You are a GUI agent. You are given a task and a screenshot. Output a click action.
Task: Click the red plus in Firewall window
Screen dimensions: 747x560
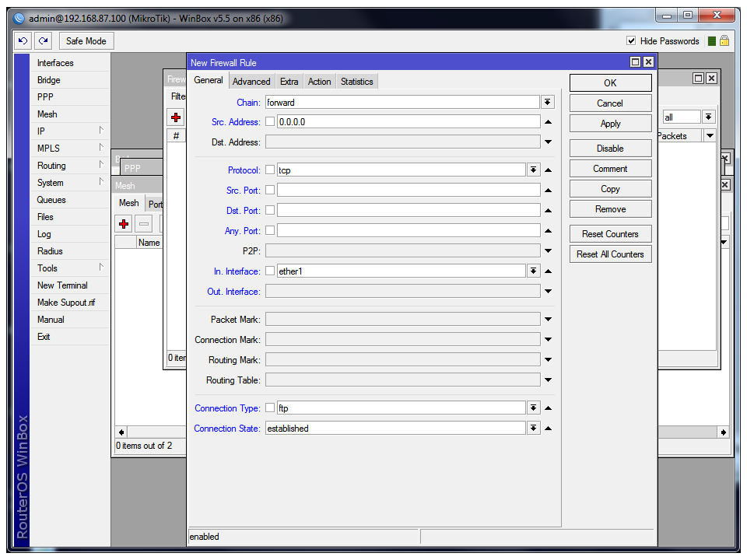click(177, 117)
